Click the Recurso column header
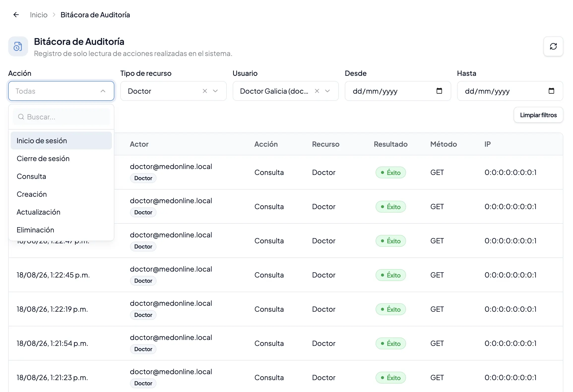This screenshot has width=573, height=392. 326,144
